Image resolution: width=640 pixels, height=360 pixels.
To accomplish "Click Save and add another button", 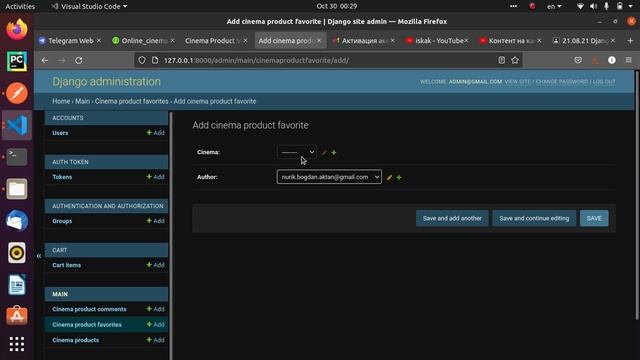I will 452,218.
